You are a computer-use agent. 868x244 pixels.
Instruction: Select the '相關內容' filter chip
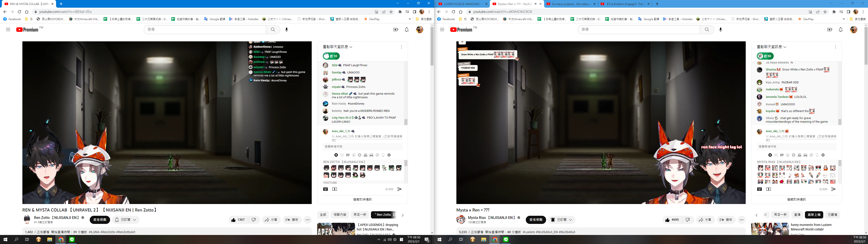point(340,215)
